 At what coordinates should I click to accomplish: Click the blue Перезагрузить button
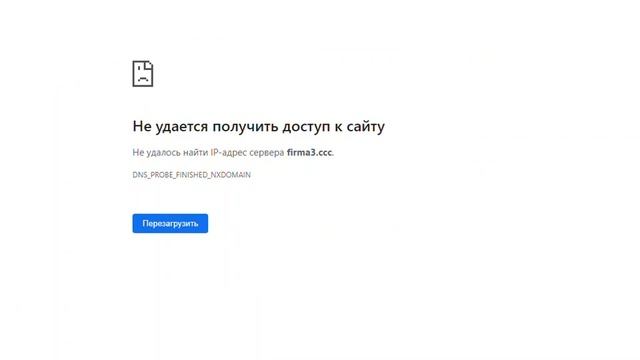(x=170, y=223)
